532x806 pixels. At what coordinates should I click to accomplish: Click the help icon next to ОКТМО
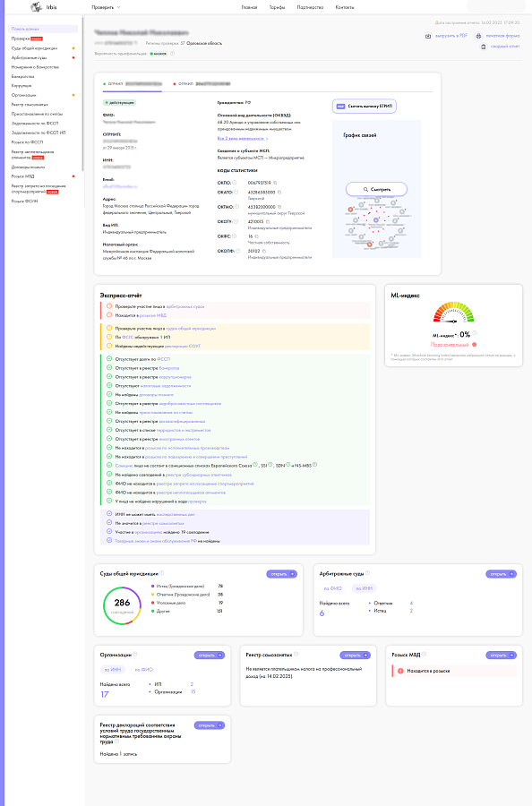237,207
